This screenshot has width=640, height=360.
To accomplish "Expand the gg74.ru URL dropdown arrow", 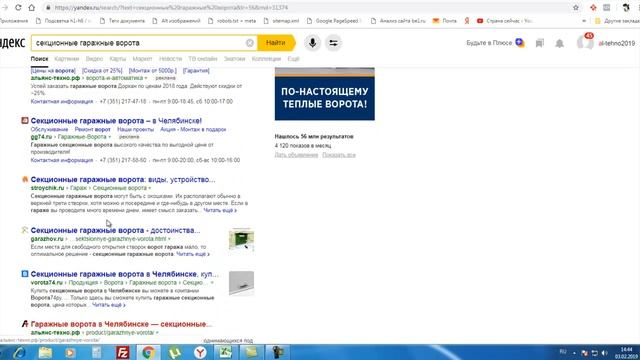I will [x=109, y=137].
